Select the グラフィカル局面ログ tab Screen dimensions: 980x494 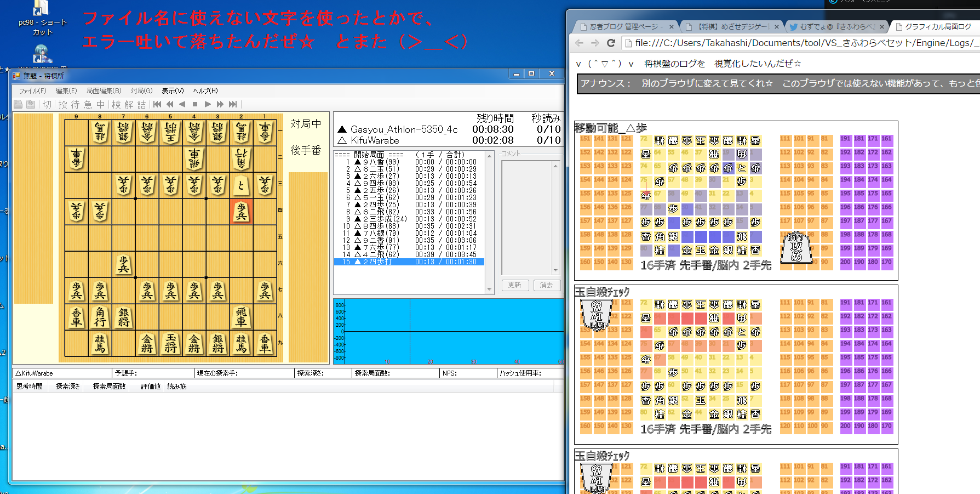pyautogui.click(x=938, y=26)
